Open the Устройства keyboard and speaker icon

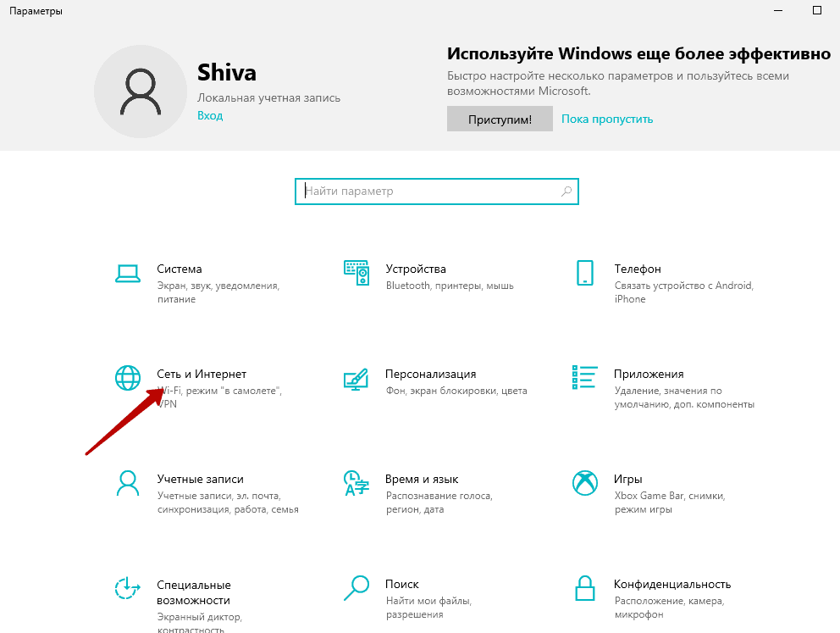coord(356,273)
